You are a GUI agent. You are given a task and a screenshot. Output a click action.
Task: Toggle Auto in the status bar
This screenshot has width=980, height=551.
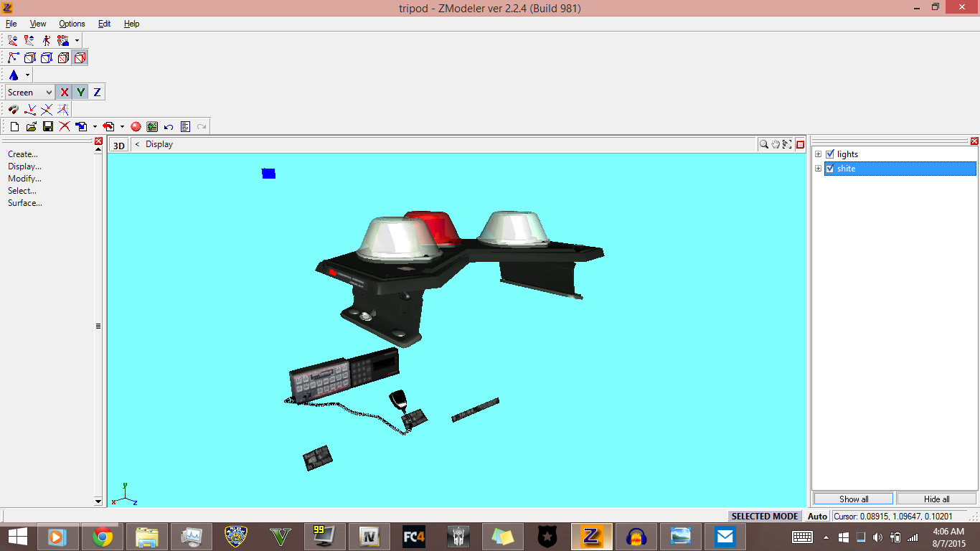(x=817, y=516)
